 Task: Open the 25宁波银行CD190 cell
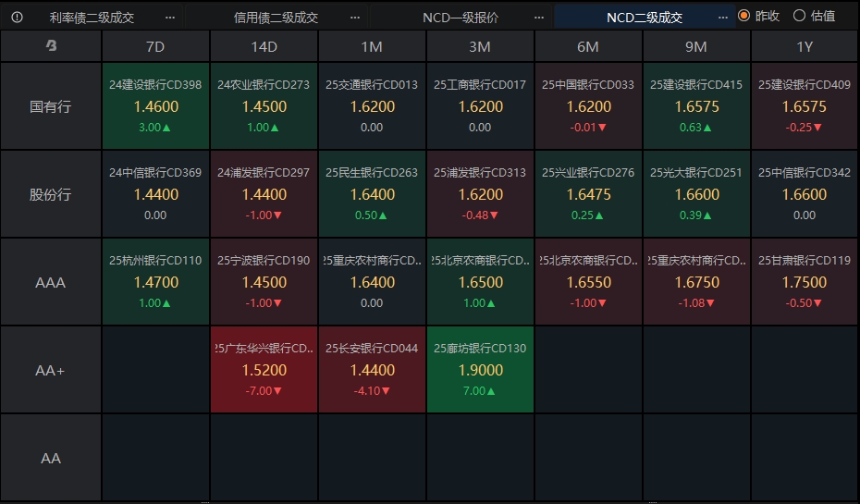click(264, 281)
